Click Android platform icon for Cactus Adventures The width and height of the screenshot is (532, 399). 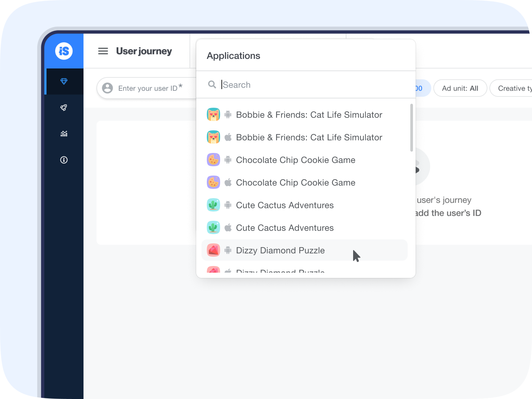(x=228, y=205)
